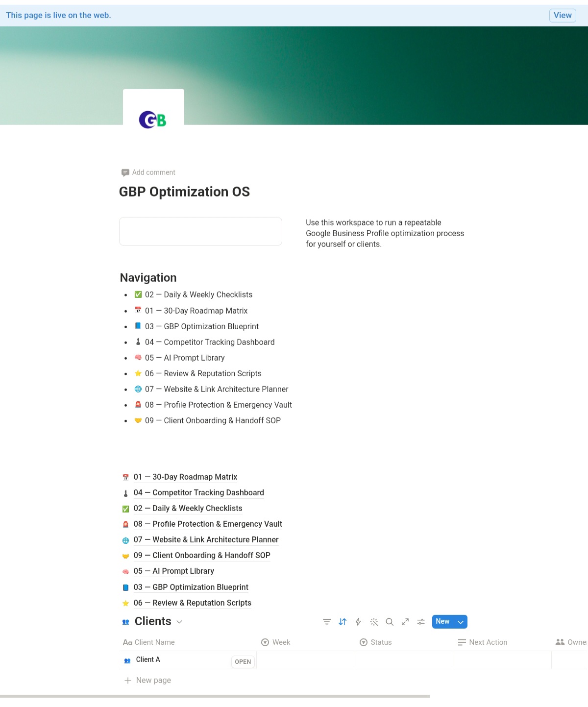Open subpage 07 — Website & Link Architecture Planner

[x=206, y=540]
